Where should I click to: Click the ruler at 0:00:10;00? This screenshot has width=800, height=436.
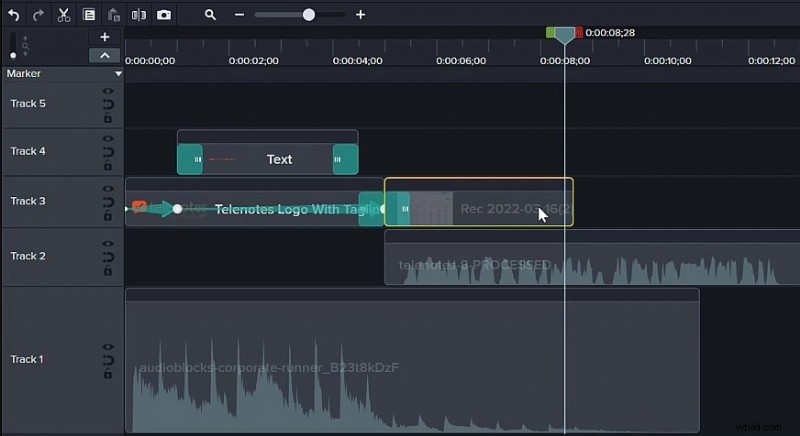pyautogui.click(x=668, y=61)
